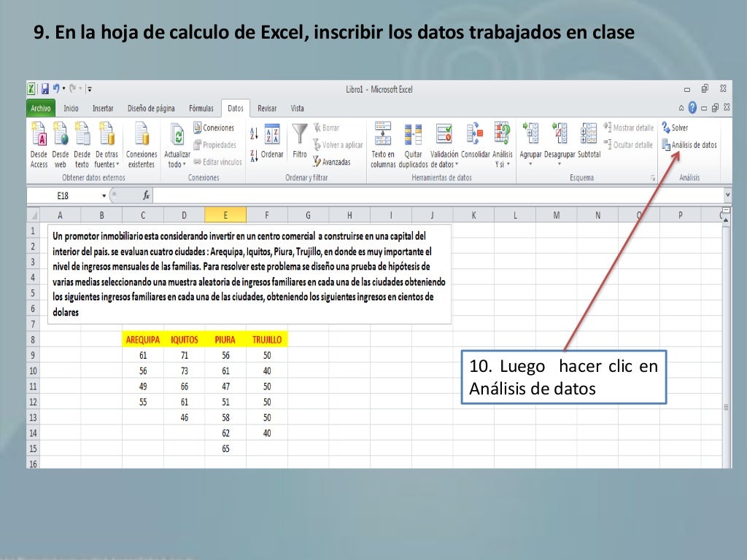Customize the quick access toolbar dropdown
The width and height of the screenshot is (747, 560).
[x=90, y=88]
